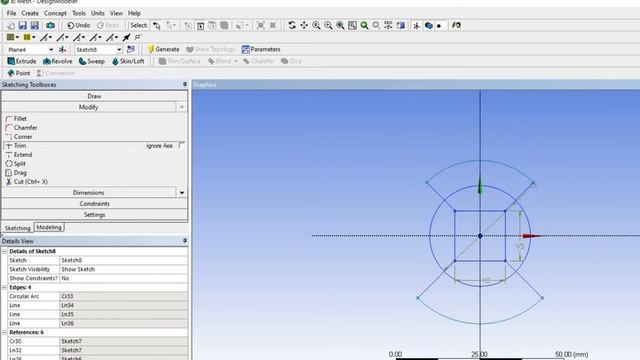Click the Sweep feature button
This screenshot has width=640, height=360.
coord(92,61)
